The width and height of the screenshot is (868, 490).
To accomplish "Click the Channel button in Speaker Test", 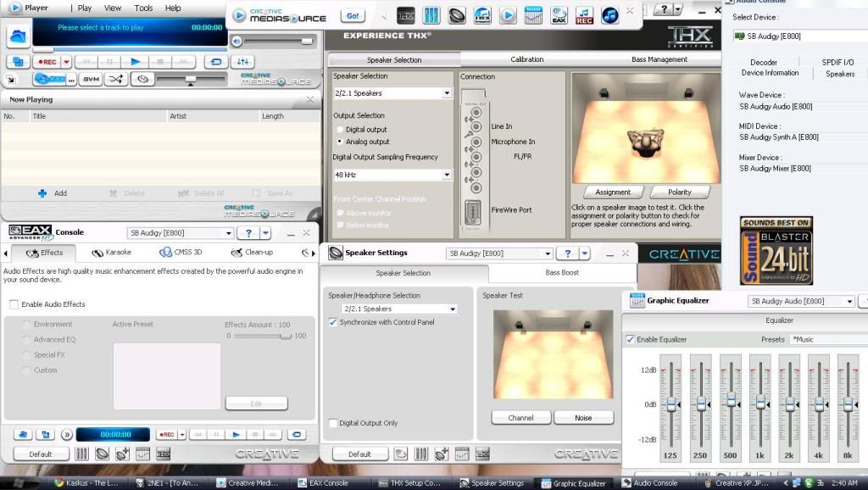I will [520, 418].
